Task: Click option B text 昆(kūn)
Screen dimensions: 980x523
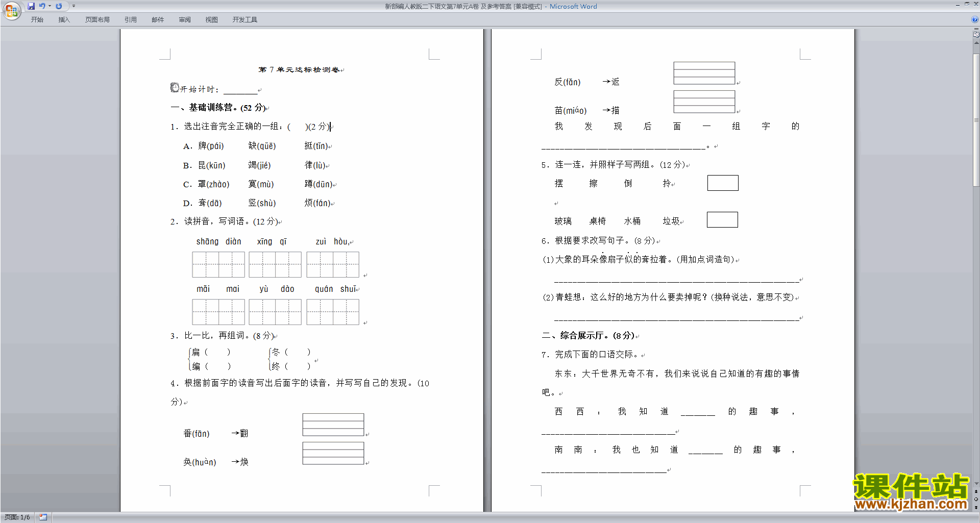Action: [x=211, y=165]
